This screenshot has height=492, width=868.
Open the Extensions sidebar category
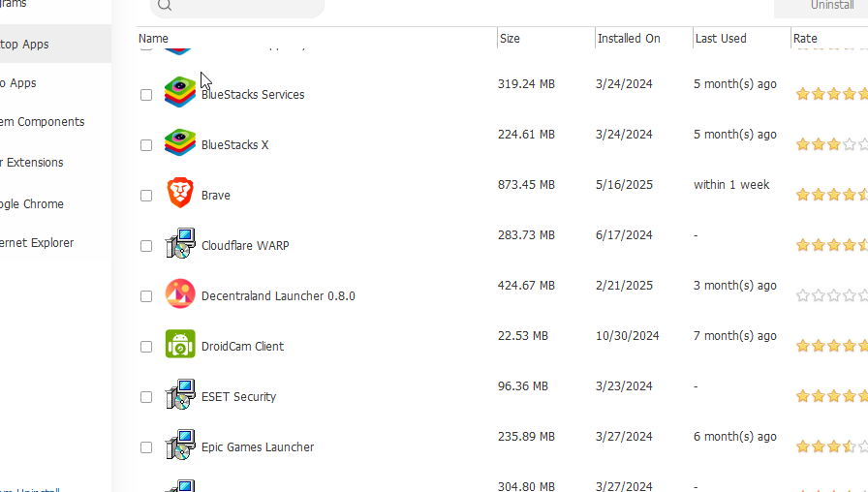click(x=32, y=163)
